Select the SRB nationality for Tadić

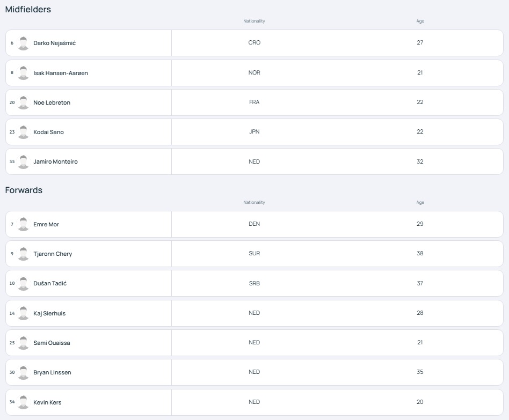(255, 283)
